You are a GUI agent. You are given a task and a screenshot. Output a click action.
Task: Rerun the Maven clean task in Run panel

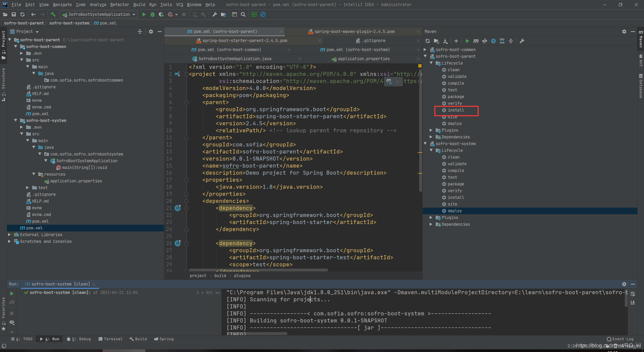(12, 294)
